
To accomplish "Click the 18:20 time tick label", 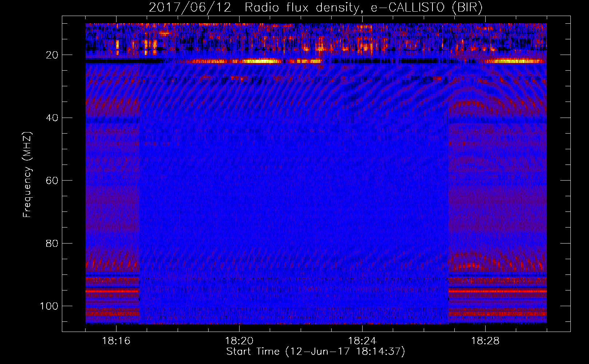I will 239,341.
